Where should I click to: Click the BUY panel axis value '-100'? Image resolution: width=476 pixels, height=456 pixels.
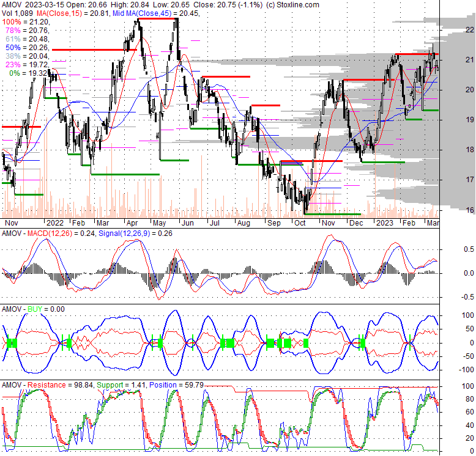pyautogui.click(x=468, y=370)
